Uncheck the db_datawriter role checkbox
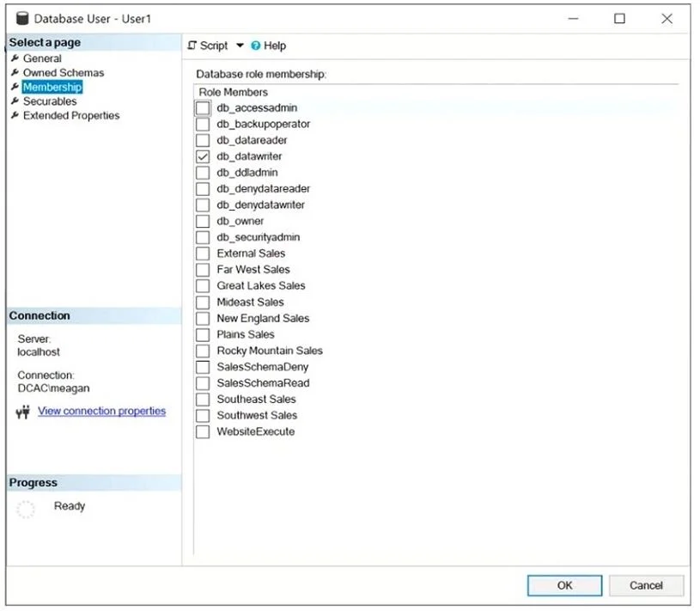 point(203,156)
